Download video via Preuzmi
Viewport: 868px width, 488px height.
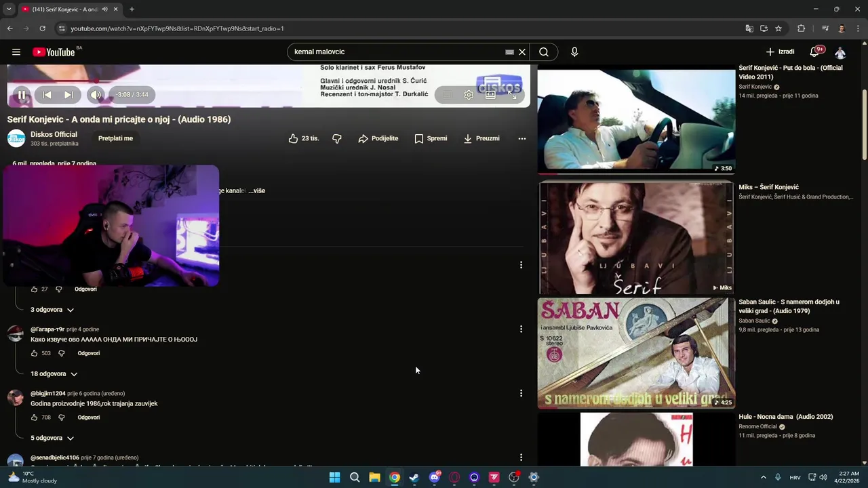coord(481,138)
